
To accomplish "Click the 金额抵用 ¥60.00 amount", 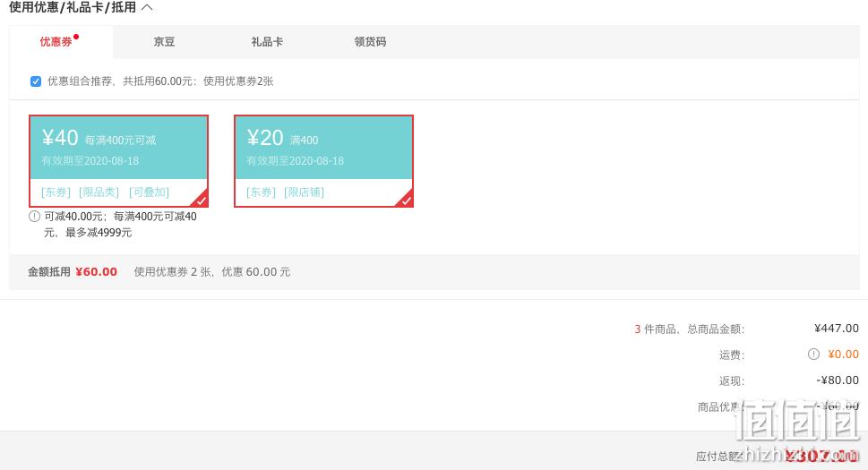I will (97, 271).
